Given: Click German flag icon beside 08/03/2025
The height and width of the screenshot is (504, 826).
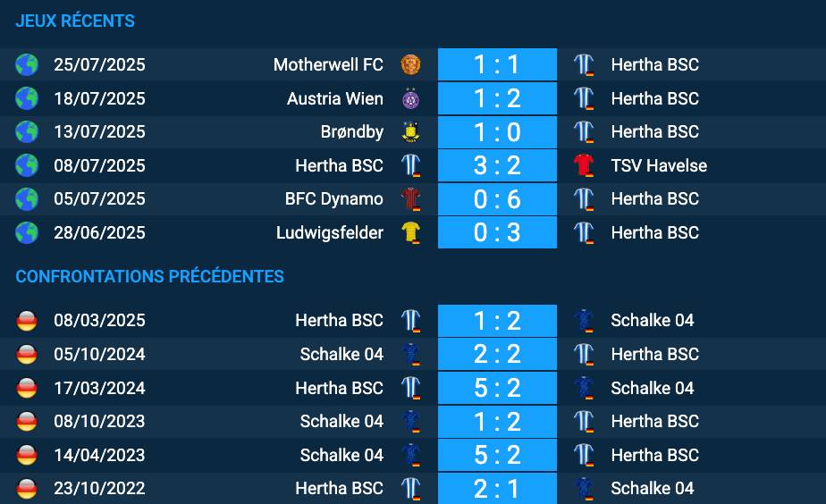Looking at the screenshot, I should tap(27, 321).
